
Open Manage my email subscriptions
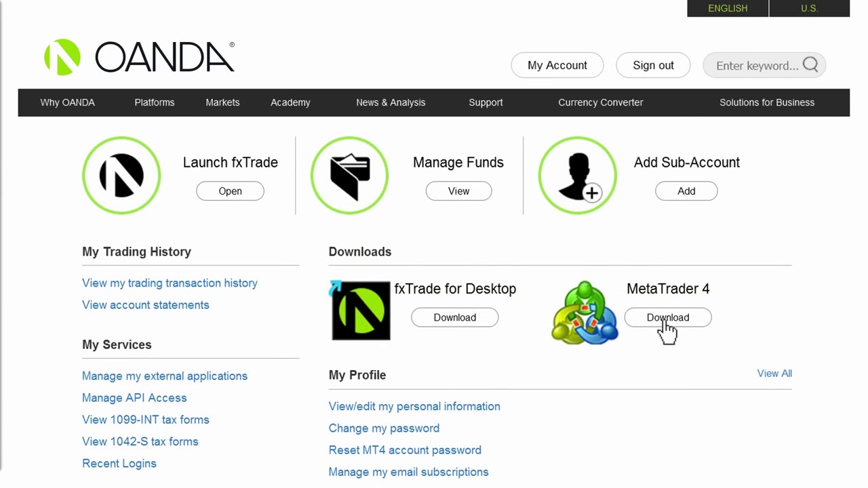[x=408, y=472]
